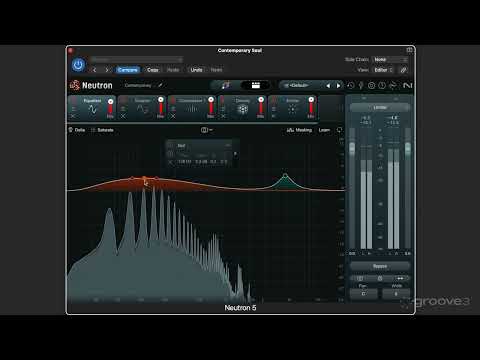Open the Masking meter
This screenshot has width=480, height=360.
(299, 130)
